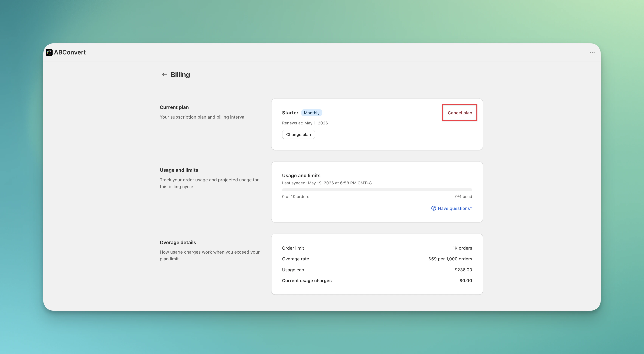The image size is (644, 354).
Task: Click the Monthly billing interval badge
Action: point(311,113)
